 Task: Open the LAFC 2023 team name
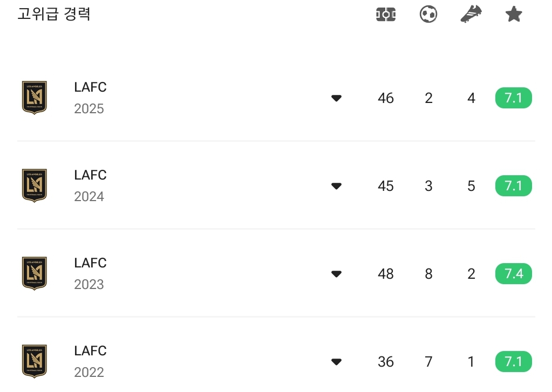point(90,263)
